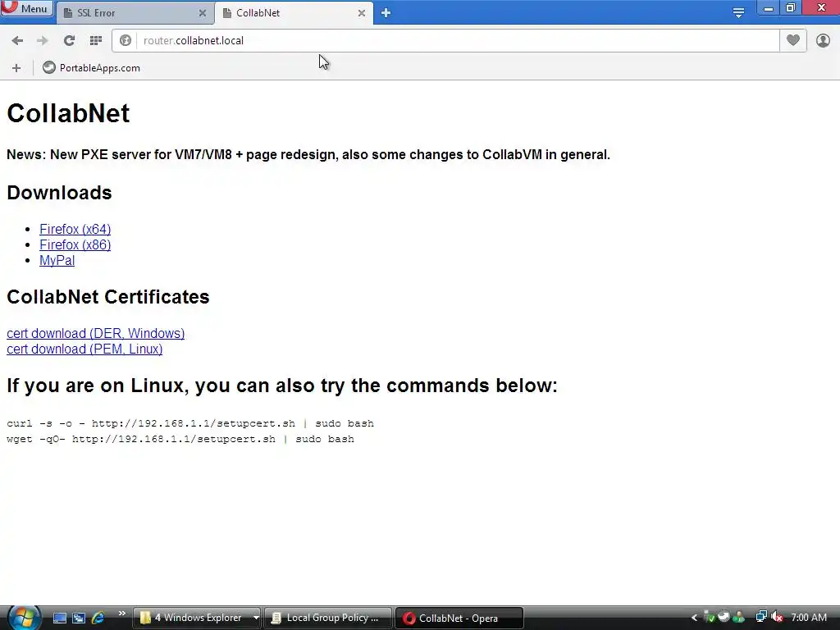The width and height of the screenshot is (840, 630).
Task: Launch Internet Explorer from quick launch
Action: click(98, 619)
